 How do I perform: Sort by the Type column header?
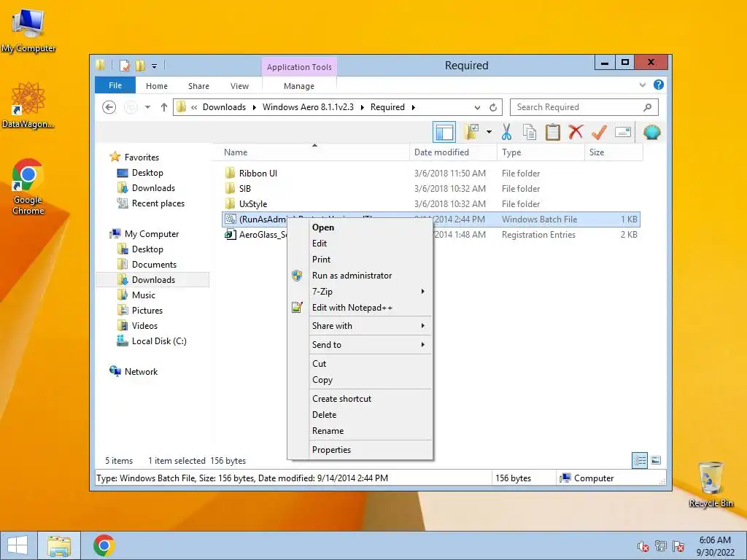541,152
